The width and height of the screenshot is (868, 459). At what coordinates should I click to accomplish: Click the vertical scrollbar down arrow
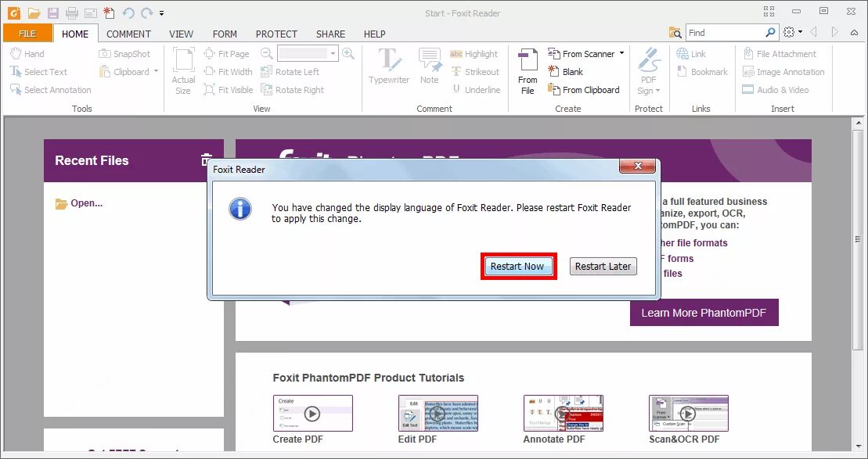point(859,446)
